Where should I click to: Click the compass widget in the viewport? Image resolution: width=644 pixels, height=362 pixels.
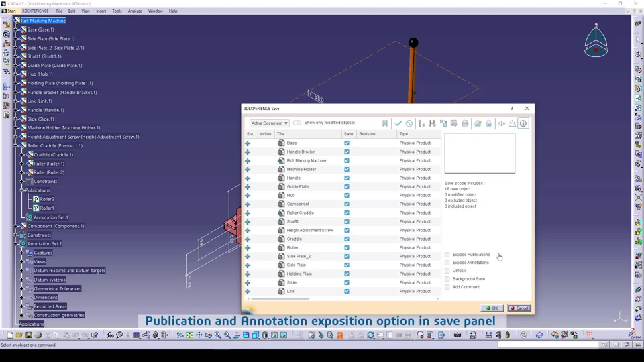click(x=596, y=41)
